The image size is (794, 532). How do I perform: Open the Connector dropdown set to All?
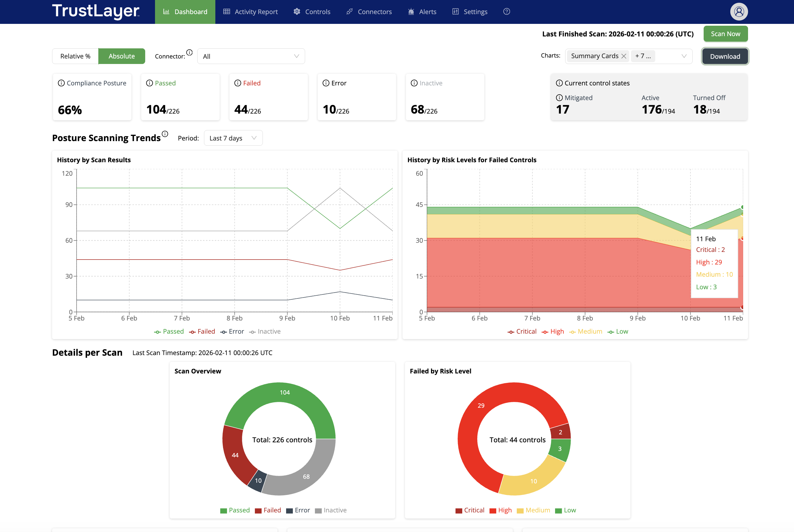[251, 56]
